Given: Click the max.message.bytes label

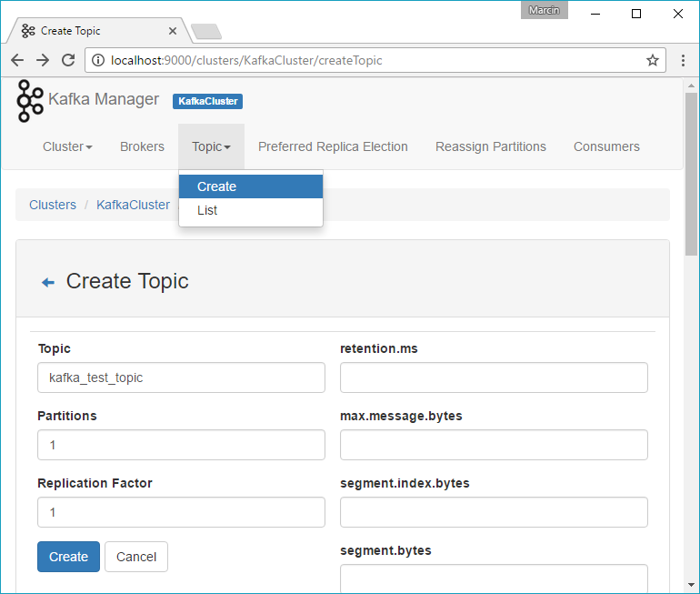Looking at the screenshot, I should coord(401,416).
